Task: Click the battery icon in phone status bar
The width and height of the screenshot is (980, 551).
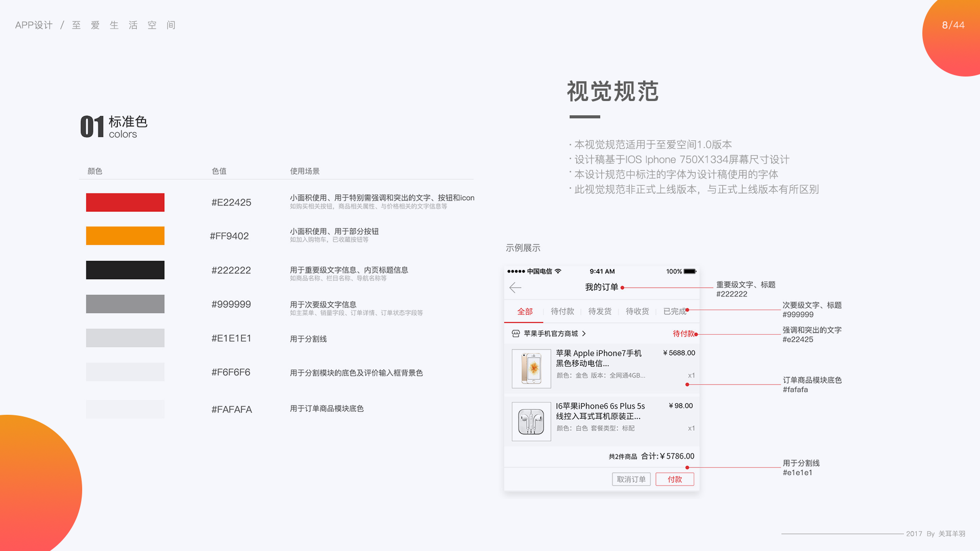Action: click(x=690, y=271)
